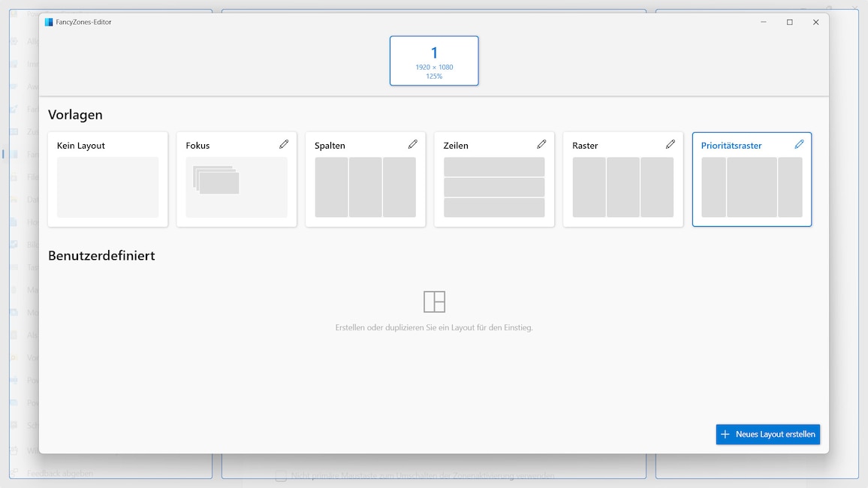The image size is (868, 488).
Task: Edit the Spalten layout with pencil icon
Action: [x=413, y=144]
